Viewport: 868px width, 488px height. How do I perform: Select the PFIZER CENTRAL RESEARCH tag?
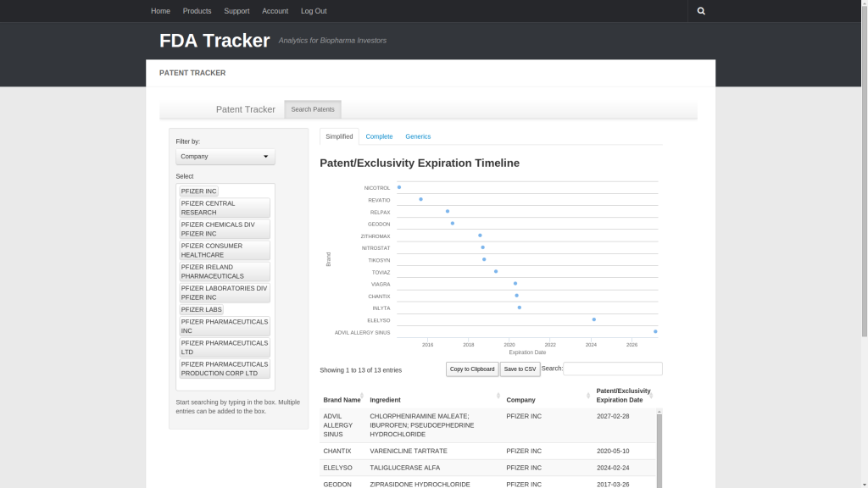coord(225,208)
